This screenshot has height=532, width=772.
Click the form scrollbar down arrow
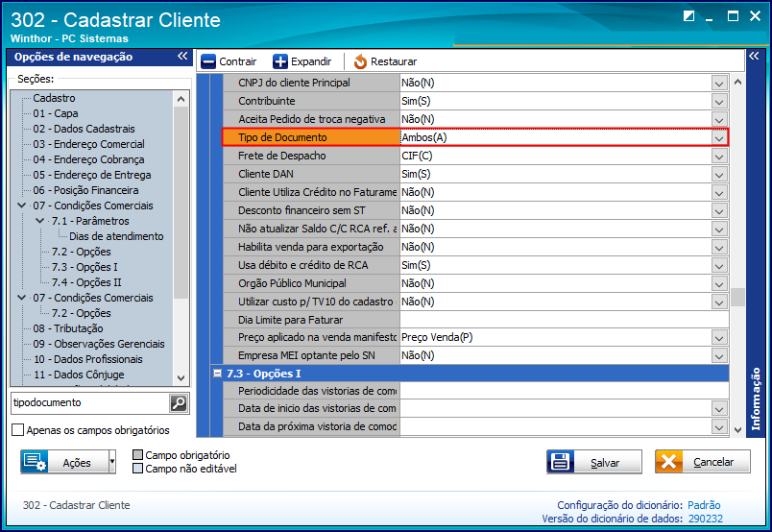pyautogui.click(x=737, y=429)
